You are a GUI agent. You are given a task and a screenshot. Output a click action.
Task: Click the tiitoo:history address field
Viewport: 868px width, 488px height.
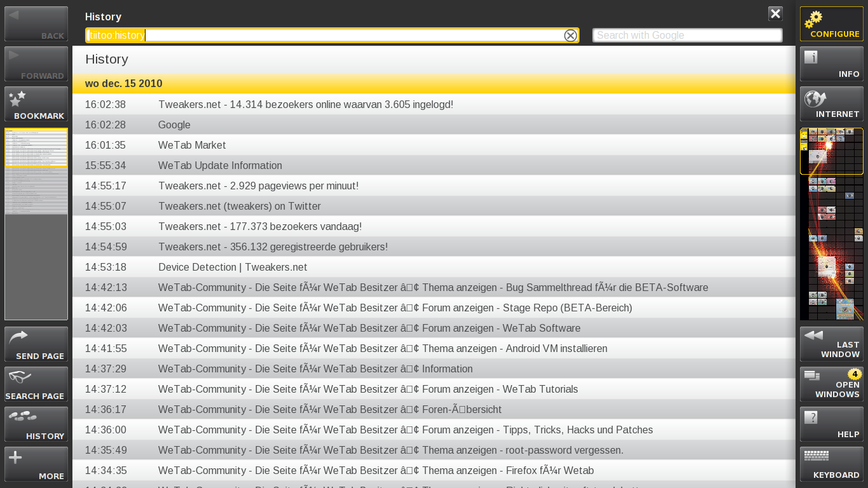332,36
